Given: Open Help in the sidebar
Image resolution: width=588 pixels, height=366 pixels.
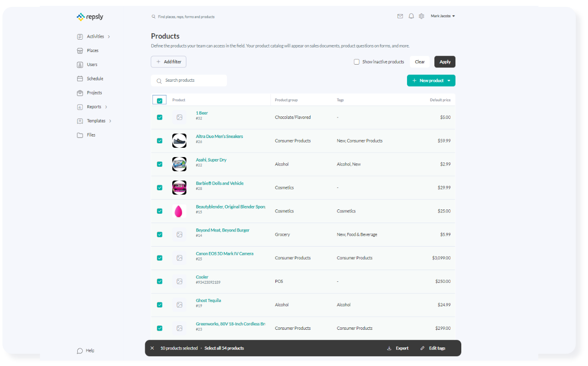Looking at the screenshot, I should point(90,351).
